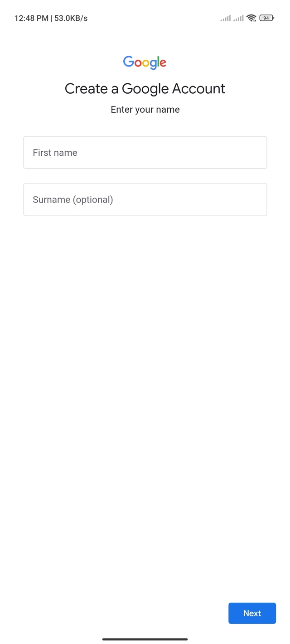Click the green l in Google logo
Viewport: 290px width, 644px height.
(x=159, y=62)
